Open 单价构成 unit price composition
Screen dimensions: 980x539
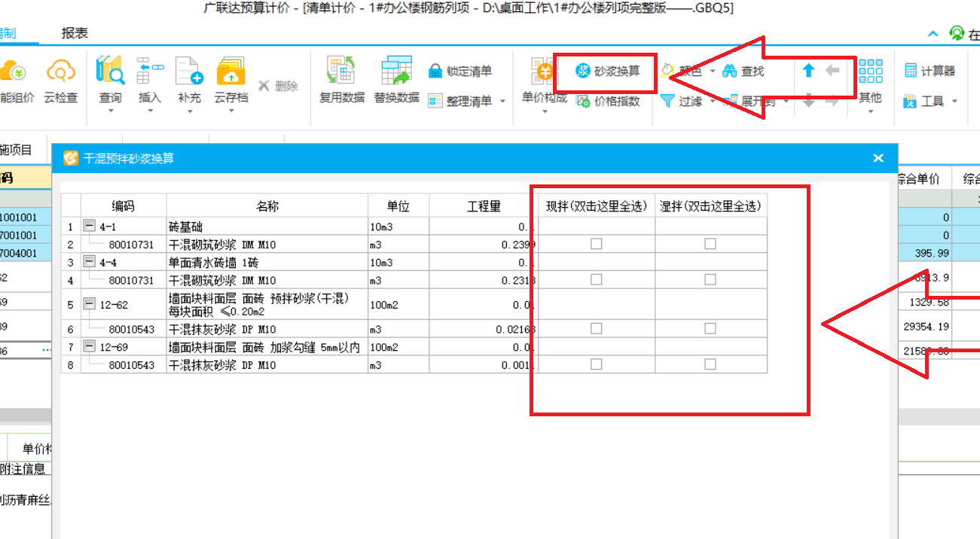coord(544,81)
